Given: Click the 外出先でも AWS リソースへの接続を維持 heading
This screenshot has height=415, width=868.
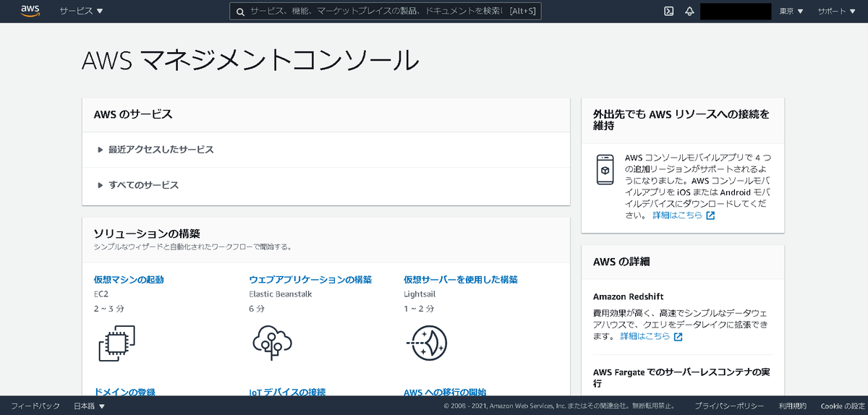Looking at the screenshot, I should pyautogui.click(x=681, y=120).
